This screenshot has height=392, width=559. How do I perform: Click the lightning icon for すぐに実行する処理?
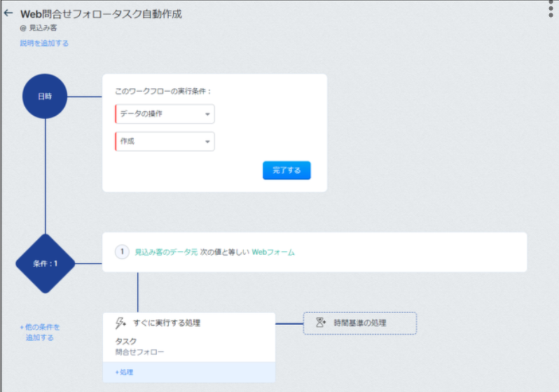pyautogui.click(x=120, y=323)
